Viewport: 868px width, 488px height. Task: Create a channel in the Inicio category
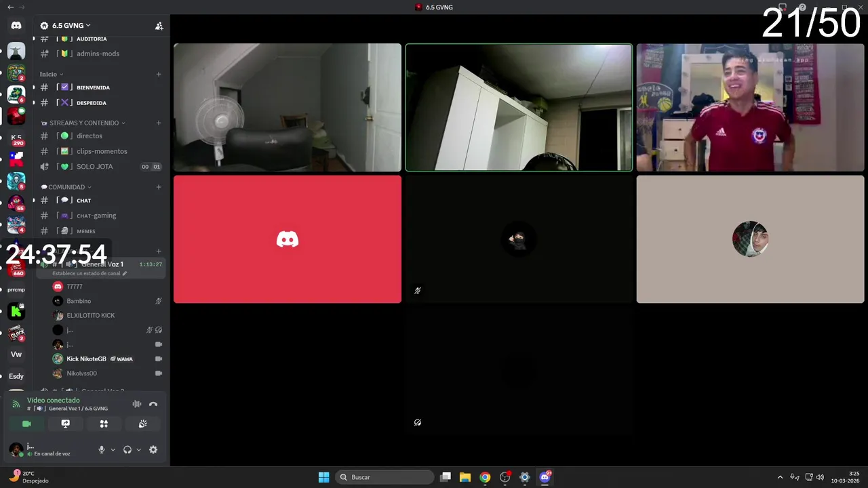coord(159,74)
